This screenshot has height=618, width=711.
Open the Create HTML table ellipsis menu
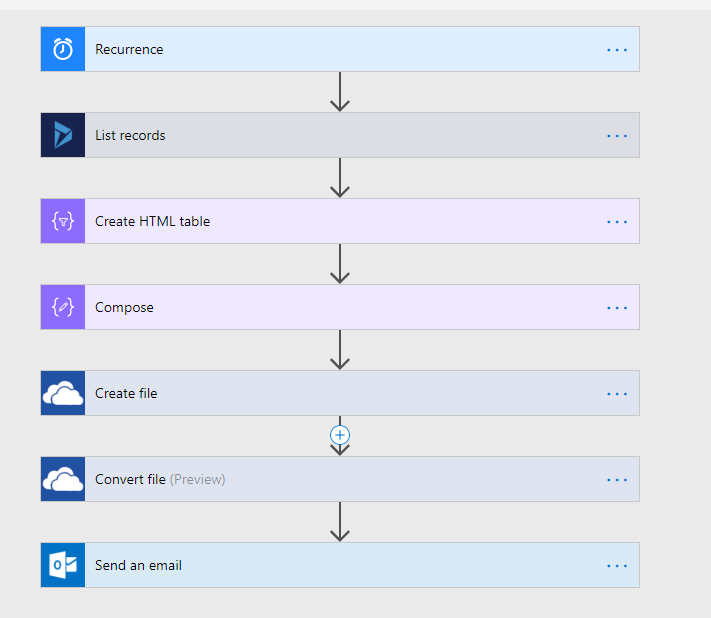pos(617,222)
